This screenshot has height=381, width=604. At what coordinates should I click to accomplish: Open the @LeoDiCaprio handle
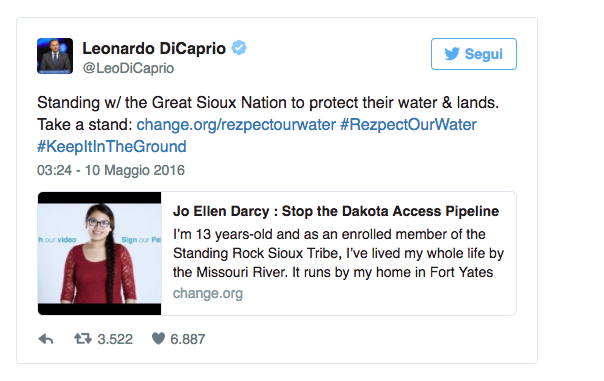click(128, 68)
